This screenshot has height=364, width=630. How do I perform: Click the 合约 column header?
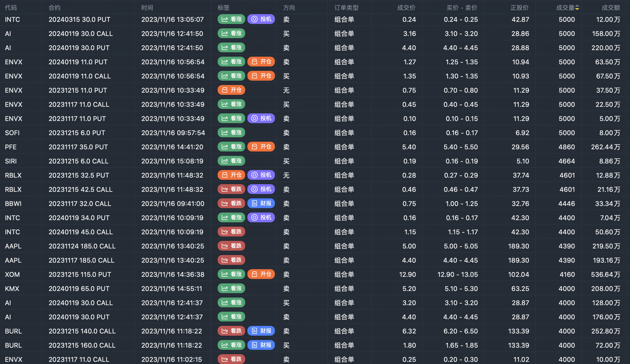(x=55, y=8)
